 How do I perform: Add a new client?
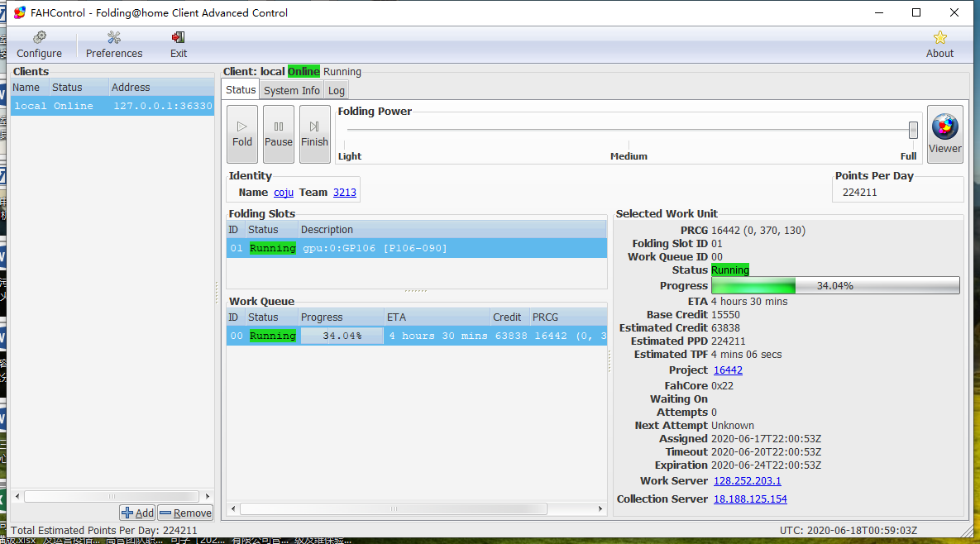point(137,513)
